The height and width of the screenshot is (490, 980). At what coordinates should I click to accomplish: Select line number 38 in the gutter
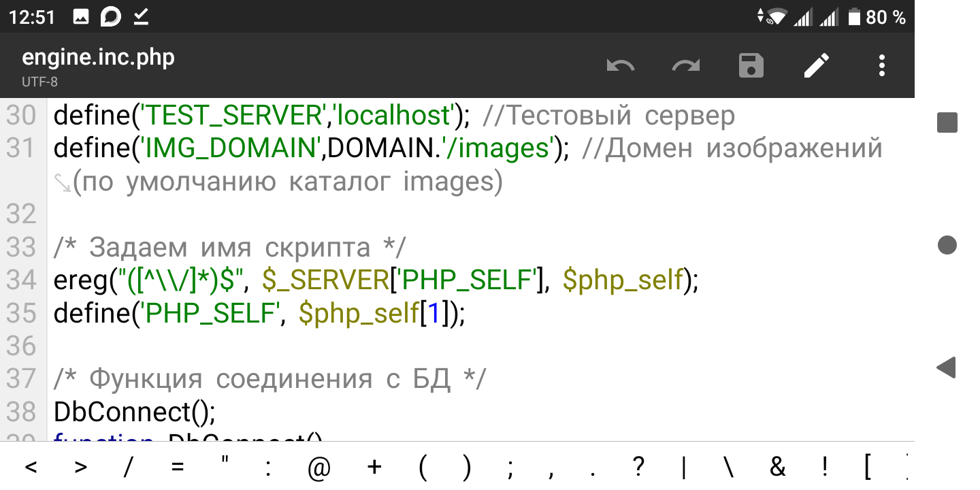(x=21, y=412)
